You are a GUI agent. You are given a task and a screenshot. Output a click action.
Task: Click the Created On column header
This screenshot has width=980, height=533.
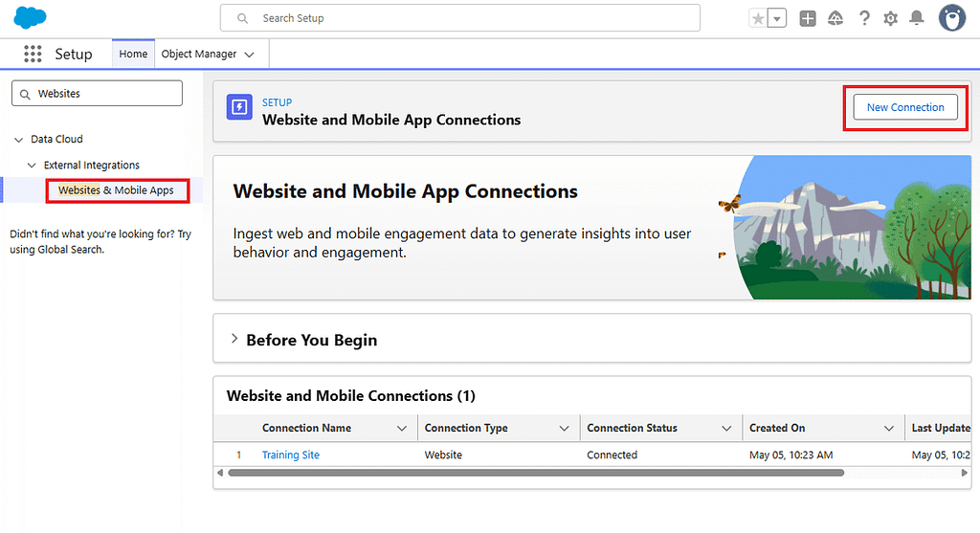[x=777, y=428]
